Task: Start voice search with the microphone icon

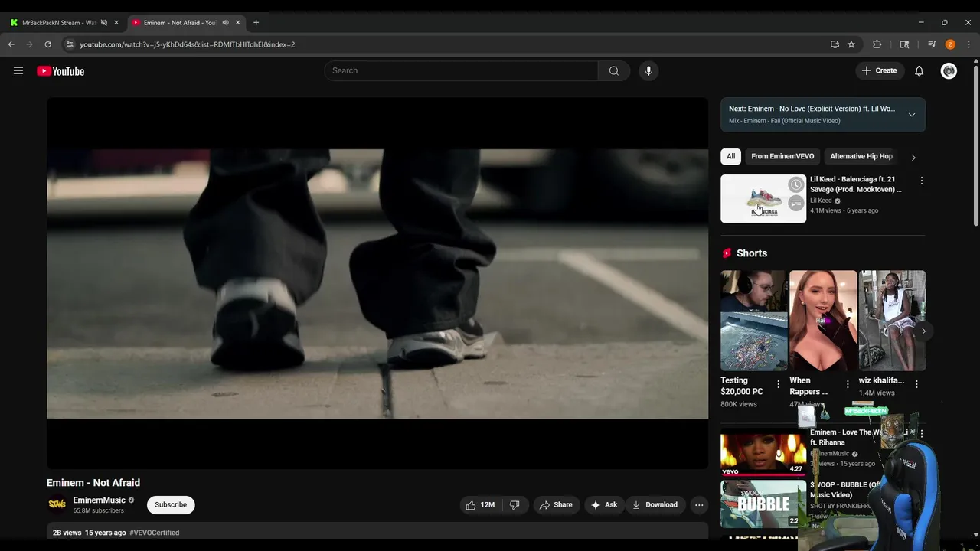Action: [648, 71]
